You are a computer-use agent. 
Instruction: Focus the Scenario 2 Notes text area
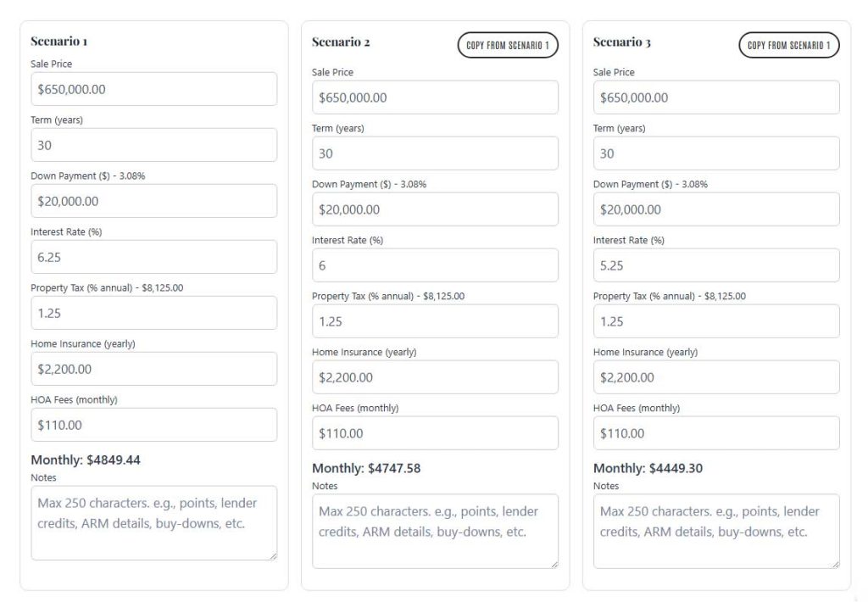point(435,531)
